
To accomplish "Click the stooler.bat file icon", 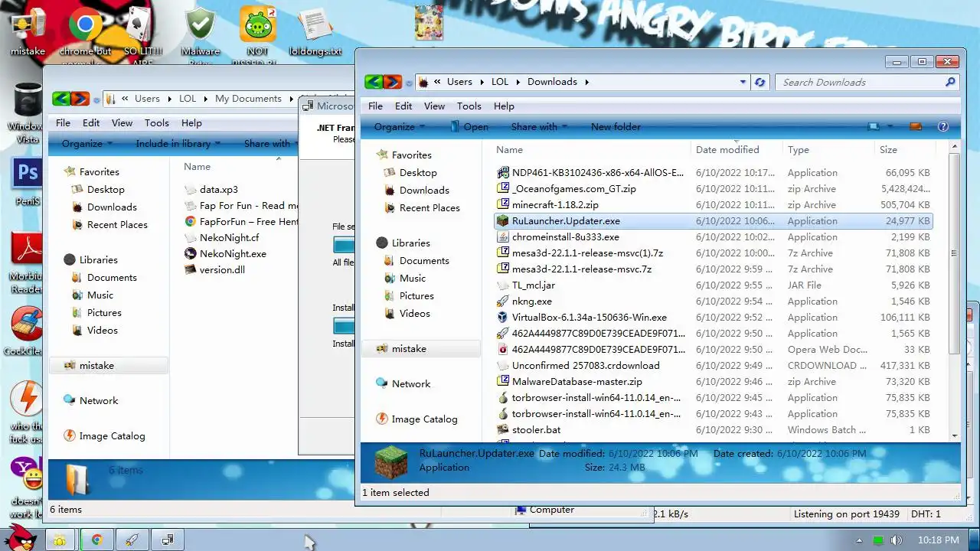I will pyautogui.click(x=502, y=429).
